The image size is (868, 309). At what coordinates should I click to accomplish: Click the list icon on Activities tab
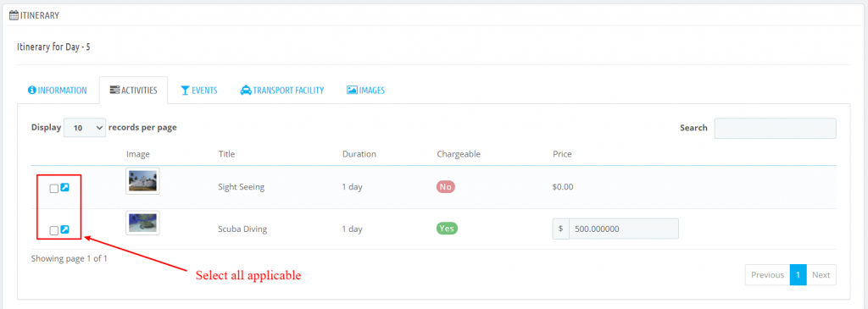tap(114, 90)
